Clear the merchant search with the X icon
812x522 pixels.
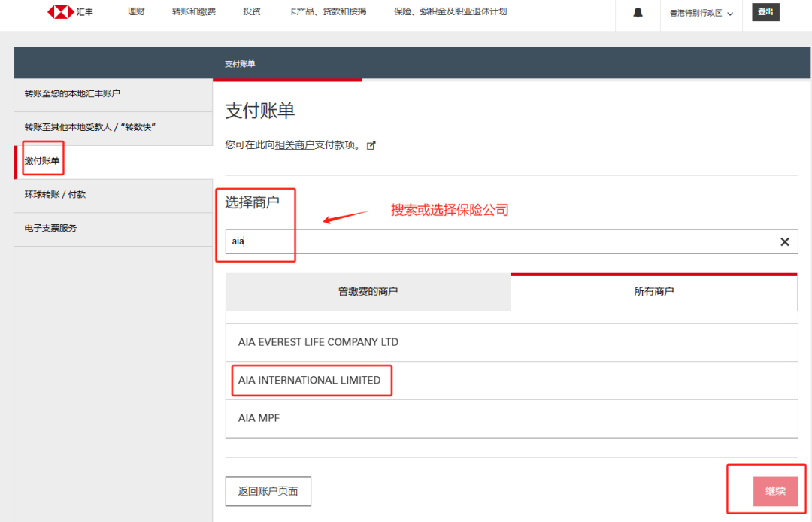click(x=784, y=241)
